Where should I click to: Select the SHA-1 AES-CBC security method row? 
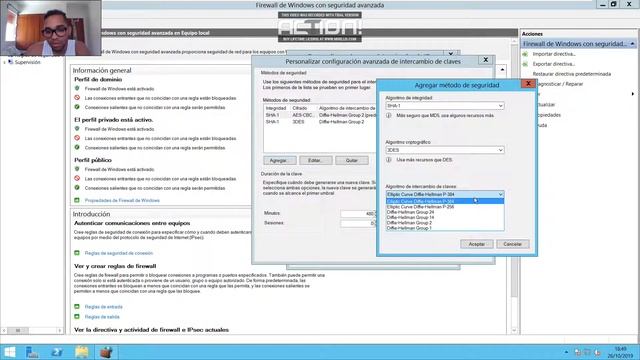(x=320, y=115)
